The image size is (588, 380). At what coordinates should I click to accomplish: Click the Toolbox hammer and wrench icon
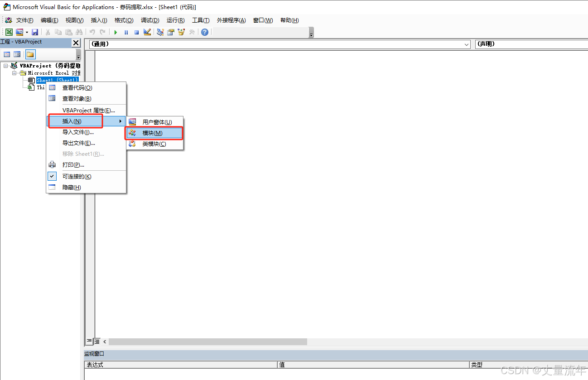click(x=192, y=32)
